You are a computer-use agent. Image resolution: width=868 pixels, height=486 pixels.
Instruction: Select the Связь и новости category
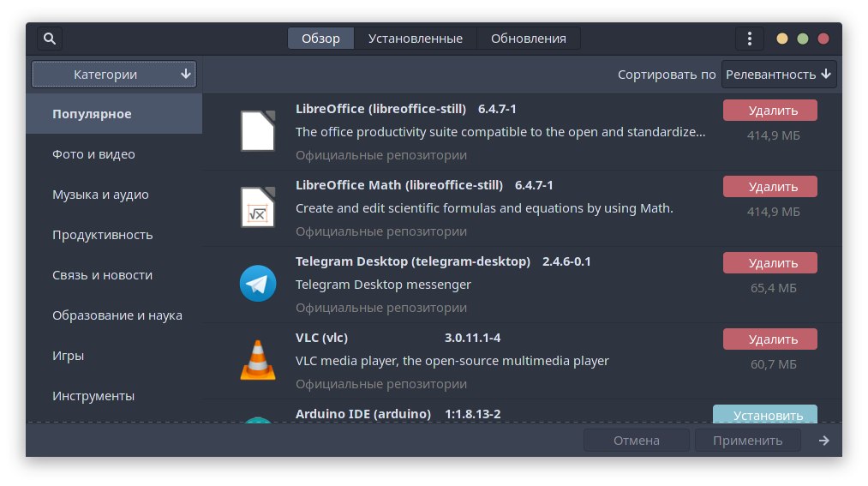[x=114, y=275]
